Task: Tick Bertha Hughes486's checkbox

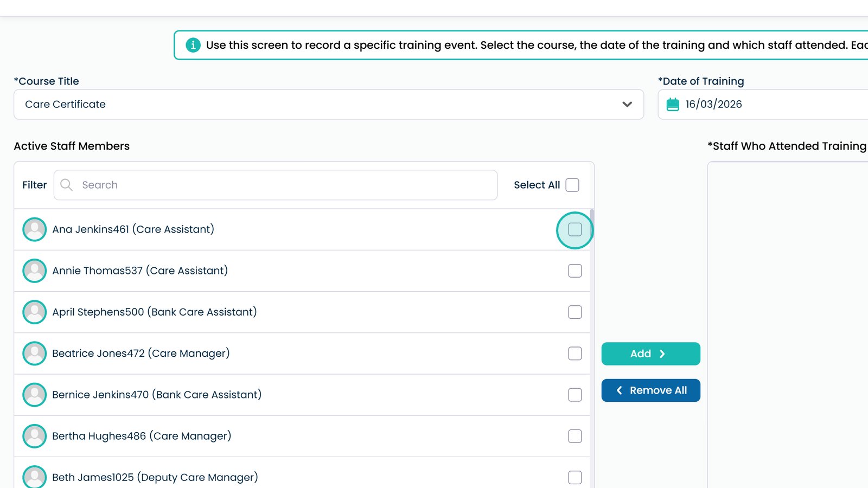Action: coord(575,436)
